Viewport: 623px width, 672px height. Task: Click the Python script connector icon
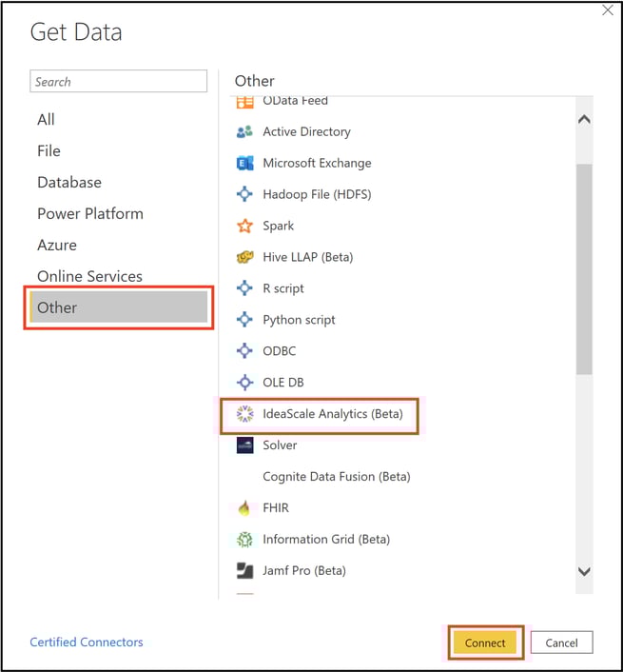(244, 319)
